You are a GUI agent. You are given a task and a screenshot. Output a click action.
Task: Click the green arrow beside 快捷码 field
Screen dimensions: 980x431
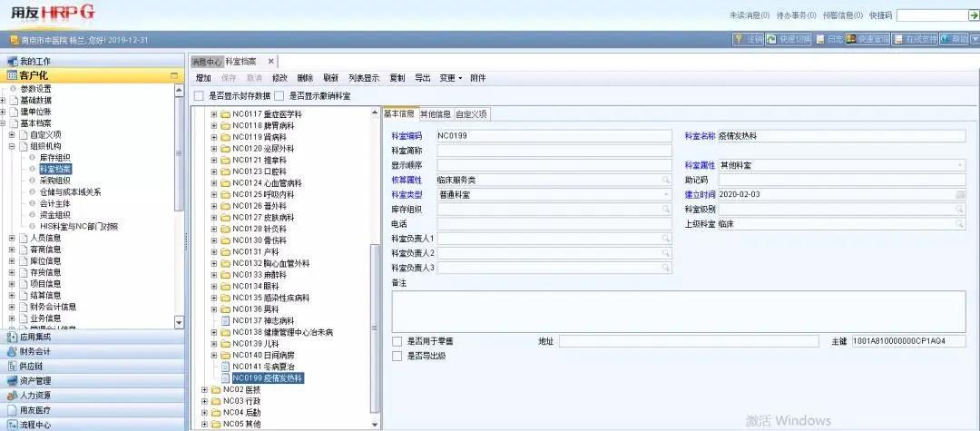pyautogui.click(x=972, y=15)
